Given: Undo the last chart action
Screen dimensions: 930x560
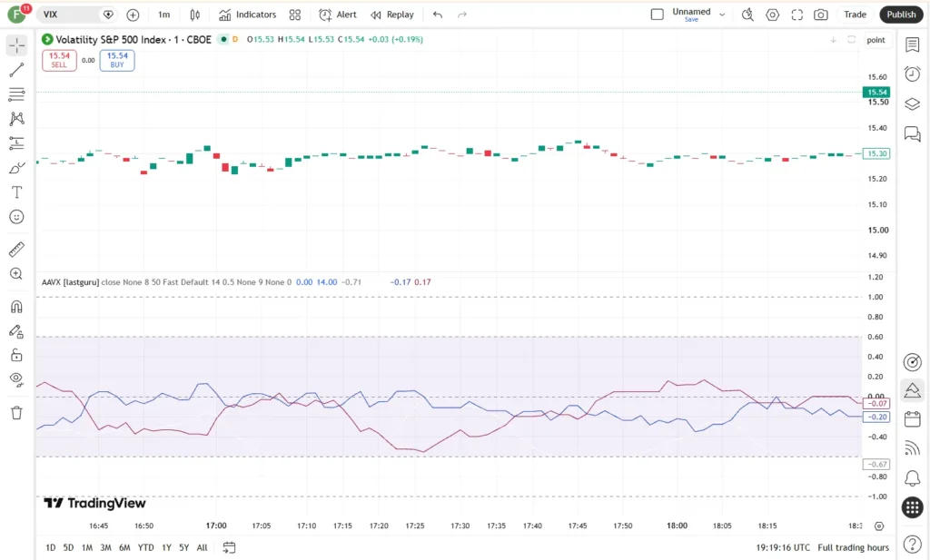Looking at the screenshot, I should 438,15.
